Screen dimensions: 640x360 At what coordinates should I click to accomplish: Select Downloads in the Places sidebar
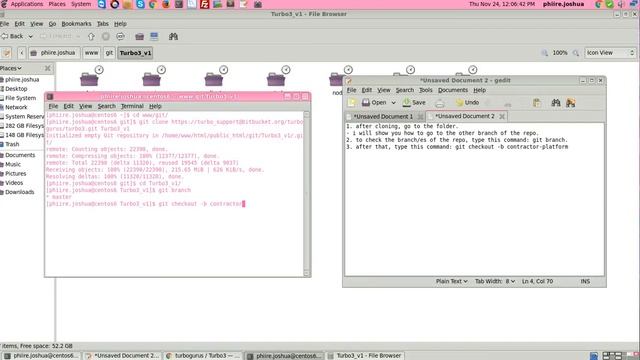tap(20, 192)
